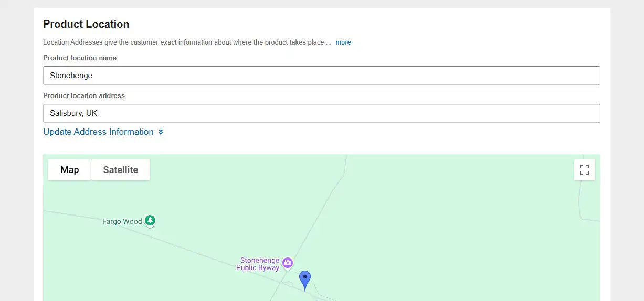Click the 'Product location address' label
Viewport: 644px width, 301px height.
(84, 95)
